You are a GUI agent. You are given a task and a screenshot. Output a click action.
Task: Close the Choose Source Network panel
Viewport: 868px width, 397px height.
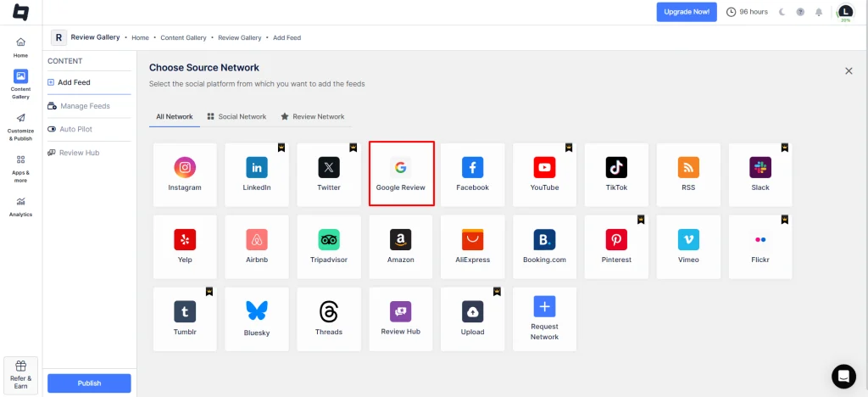pos(849,71)
